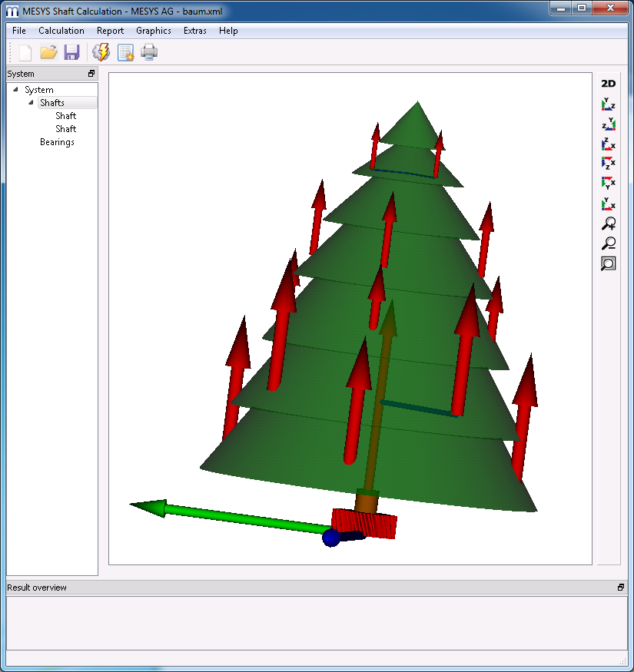Collapse the System tree node arrow

[16, 90]
